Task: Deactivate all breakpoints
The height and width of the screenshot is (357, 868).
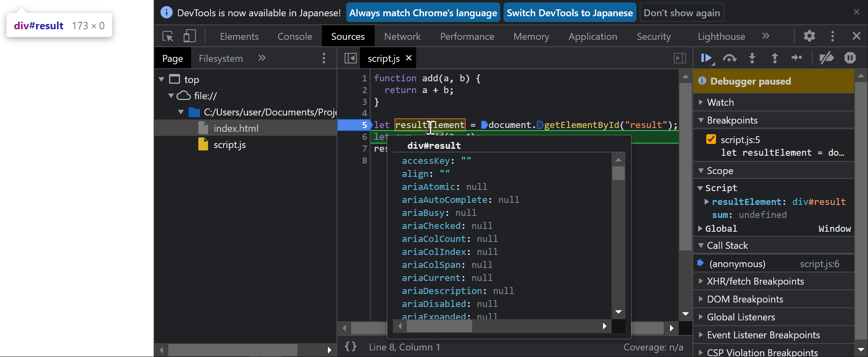Action: [x=827, y=58]
